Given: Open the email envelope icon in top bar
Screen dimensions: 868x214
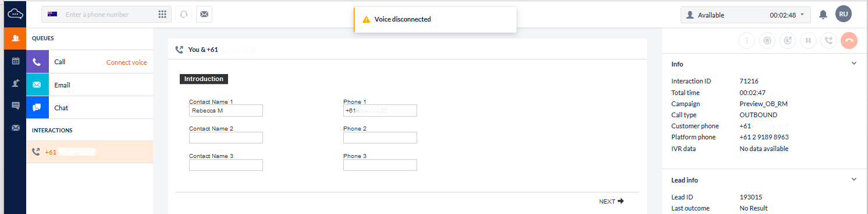Looking at the screenshot, I should click(x=204, y=15).
